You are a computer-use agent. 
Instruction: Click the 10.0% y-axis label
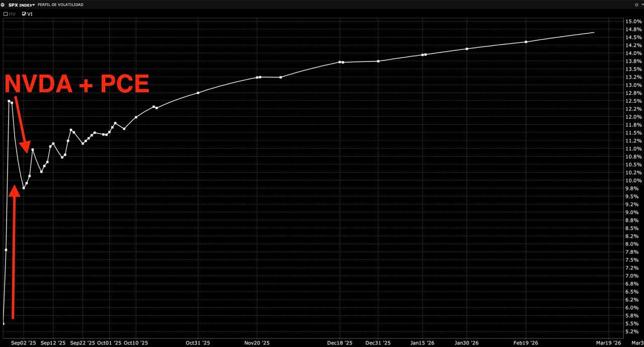[633, 180]
